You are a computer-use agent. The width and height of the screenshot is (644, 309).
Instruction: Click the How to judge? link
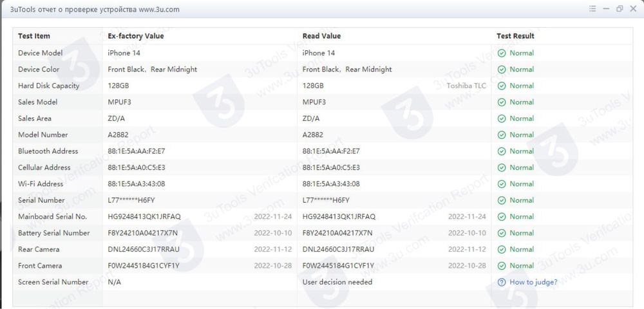533,283
